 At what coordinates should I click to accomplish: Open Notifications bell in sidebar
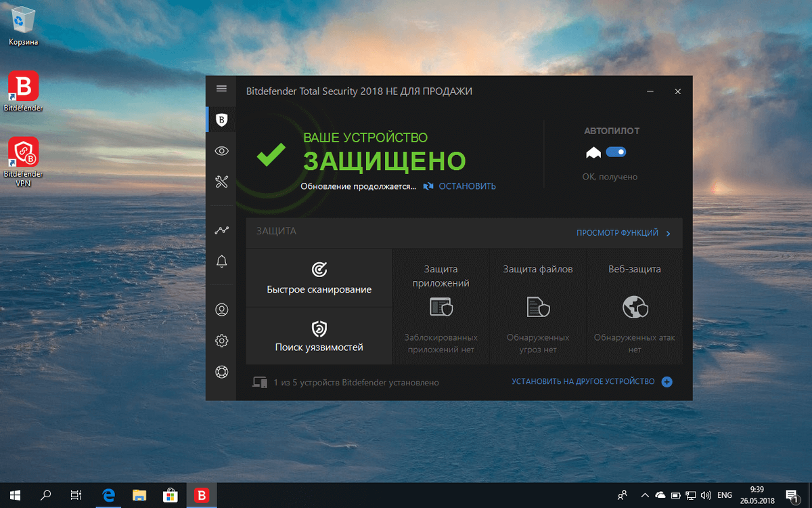pos(221,261)
